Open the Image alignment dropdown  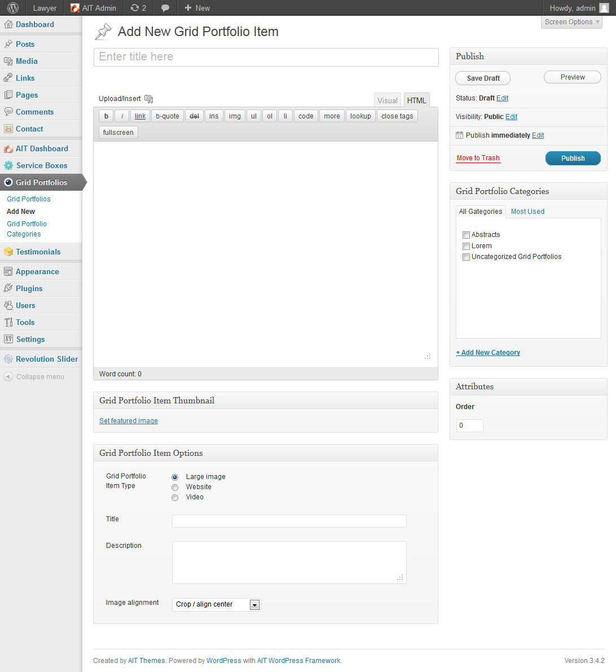point(254,605)
